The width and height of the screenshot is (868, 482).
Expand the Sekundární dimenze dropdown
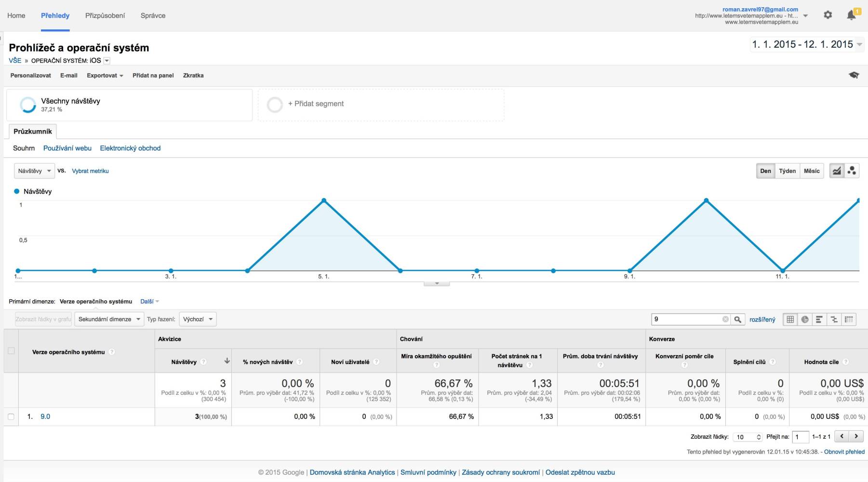click(109, 319)
